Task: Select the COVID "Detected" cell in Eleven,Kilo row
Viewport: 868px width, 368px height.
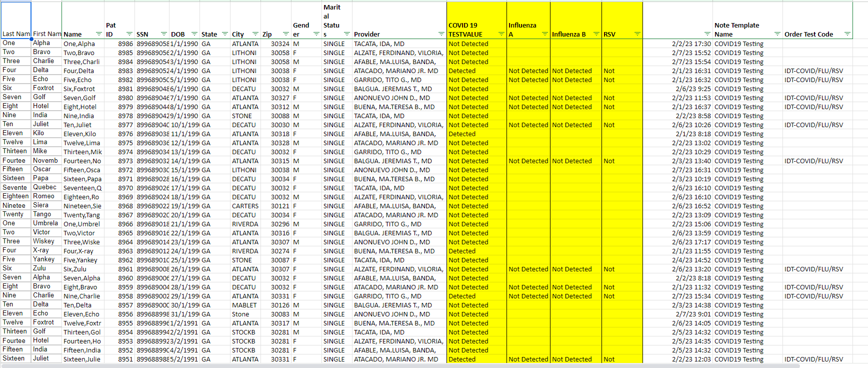Action: (x=476, y=134)
